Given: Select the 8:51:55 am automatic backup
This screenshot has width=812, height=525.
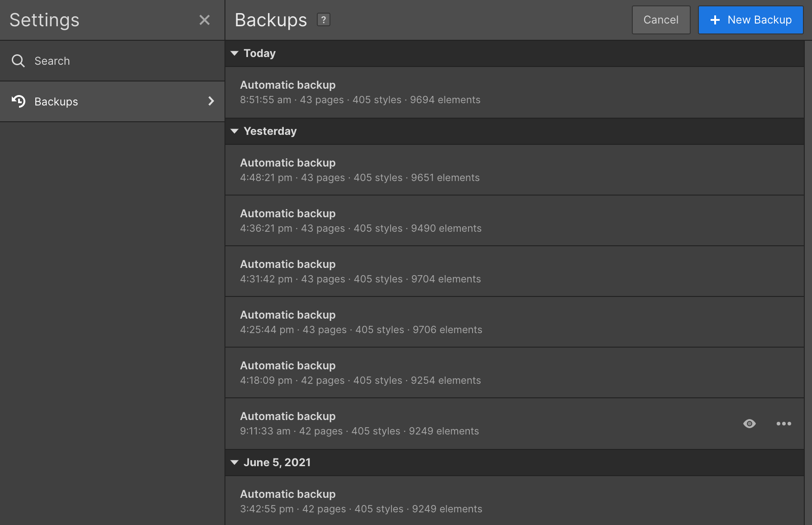Looking at the screenshot, I should [x=515, y=92].
